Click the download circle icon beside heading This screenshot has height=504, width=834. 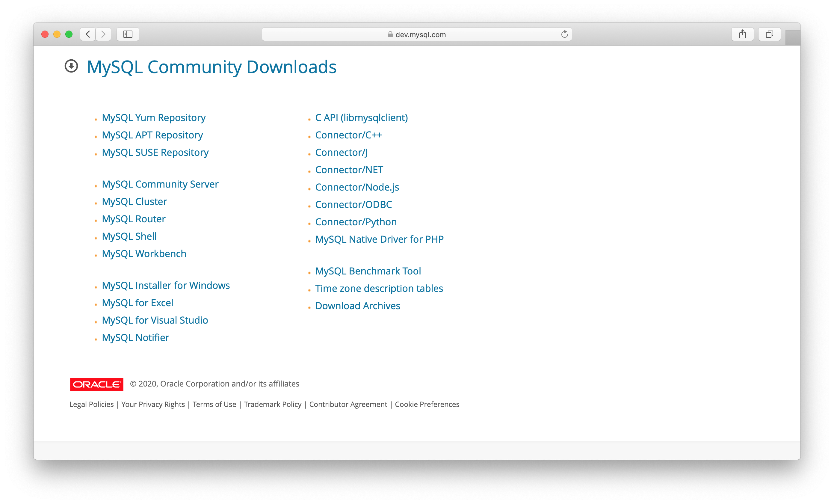coord(71,66)
